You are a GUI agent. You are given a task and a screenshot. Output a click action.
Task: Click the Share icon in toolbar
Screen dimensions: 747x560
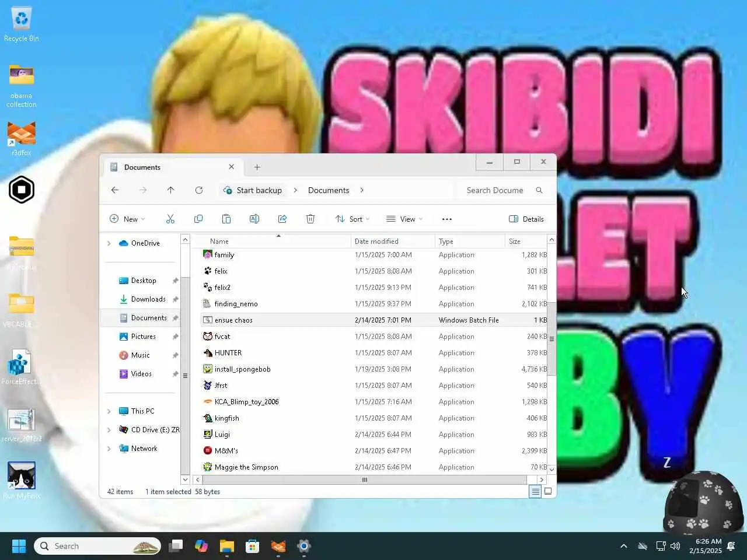pyautogui.click(x=282, y=219)
